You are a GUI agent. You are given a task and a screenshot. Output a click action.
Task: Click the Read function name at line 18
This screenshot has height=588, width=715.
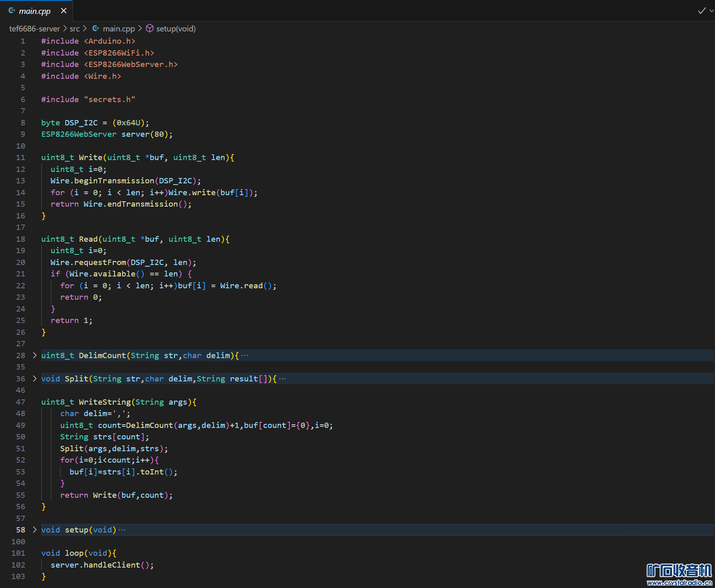pos(88,239)
